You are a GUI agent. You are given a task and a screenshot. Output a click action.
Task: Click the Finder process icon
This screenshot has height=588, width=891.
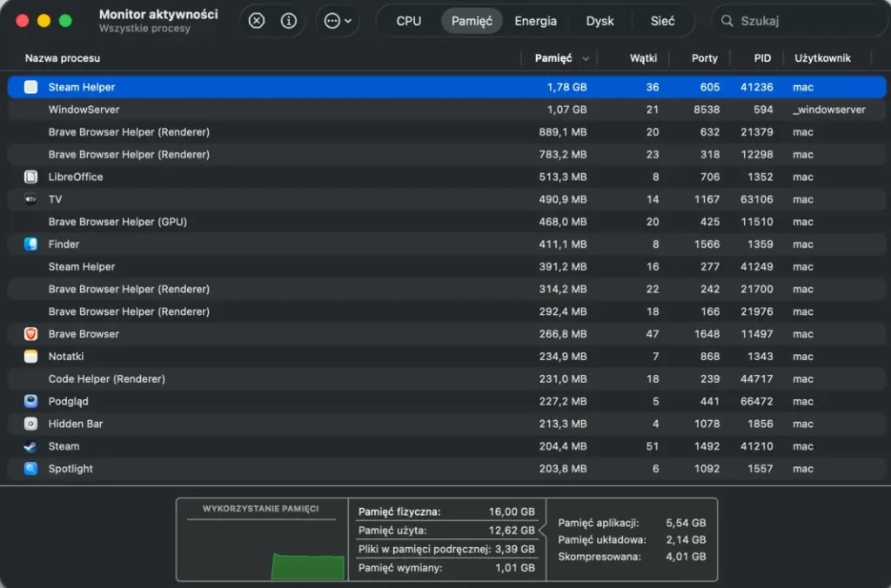pos(30,244)
